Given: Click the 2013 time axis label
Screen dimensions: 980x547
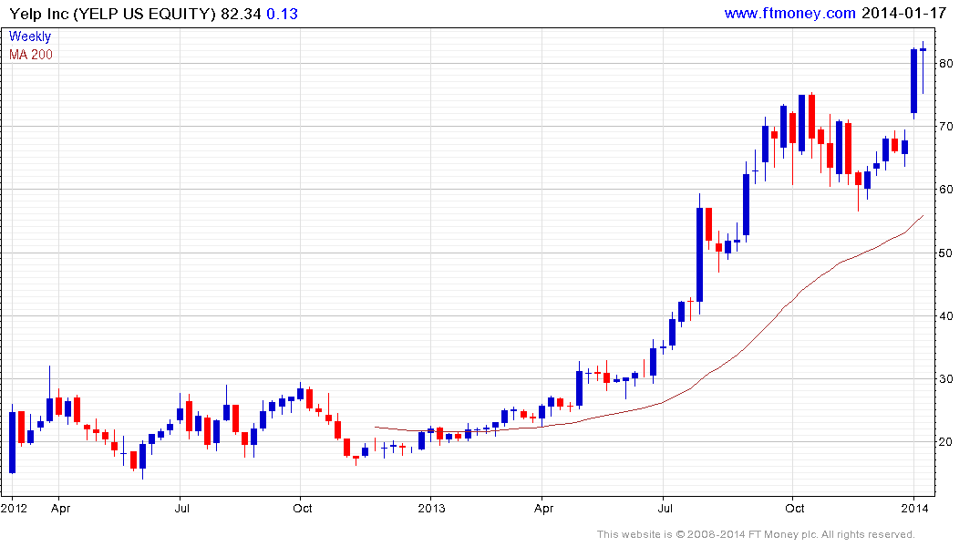Looking at the screenshot, I should point(431,508).
